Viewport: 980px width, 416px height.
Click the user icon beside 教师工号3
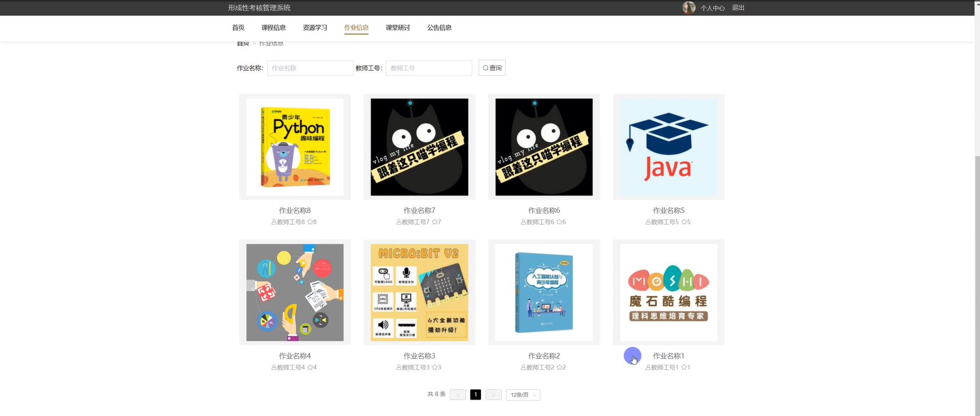[x=399, y=367]
